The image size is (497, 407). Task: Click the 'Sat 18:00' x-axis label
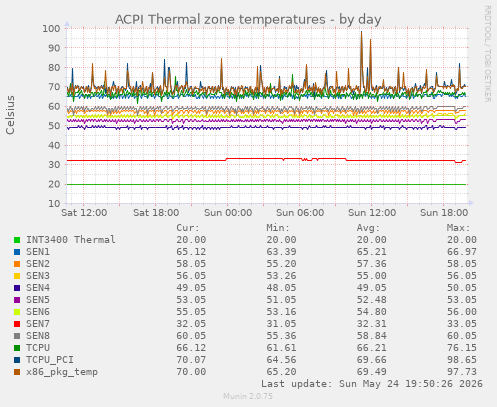coord(156,213)
